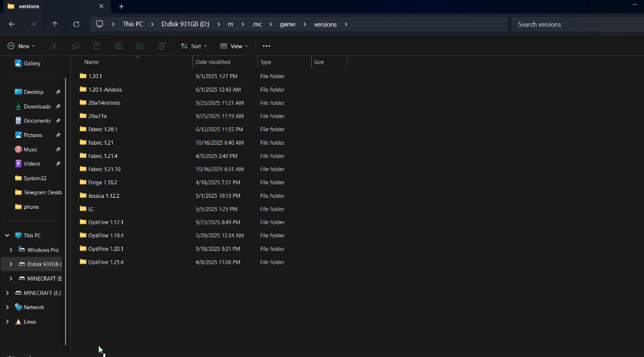Click the Rename icon in toolbar

coord(119,46)
